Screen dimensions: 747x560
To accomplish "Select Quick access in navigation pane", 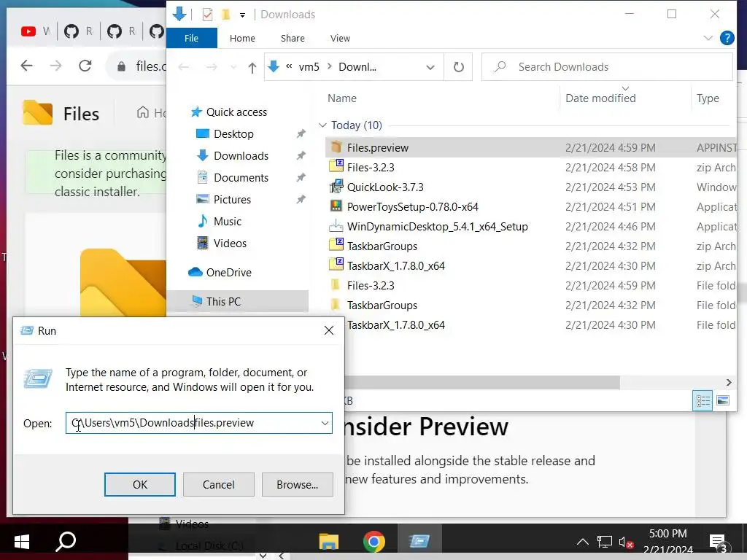I will pyautogui.click(x=236, y=112).
